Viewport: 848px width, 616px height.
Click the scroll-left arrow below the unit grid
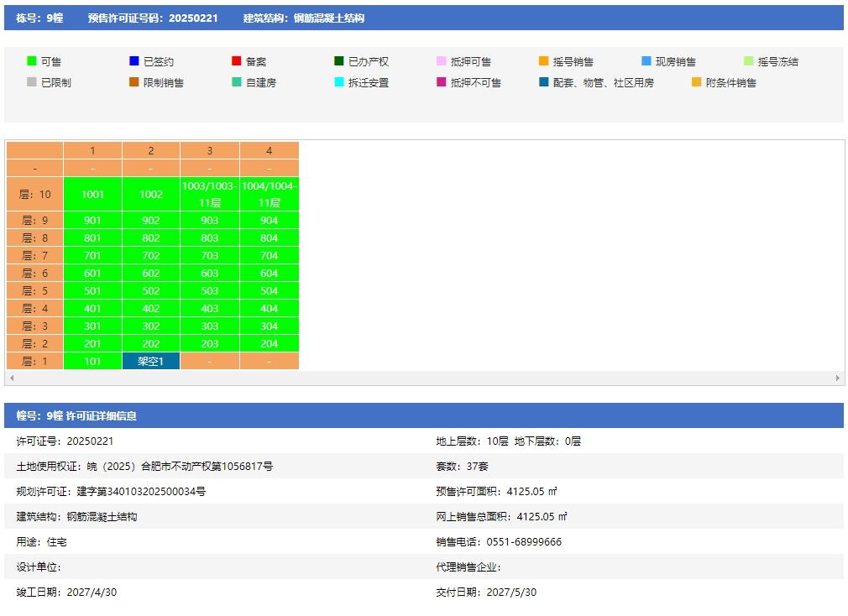point(12,378)
